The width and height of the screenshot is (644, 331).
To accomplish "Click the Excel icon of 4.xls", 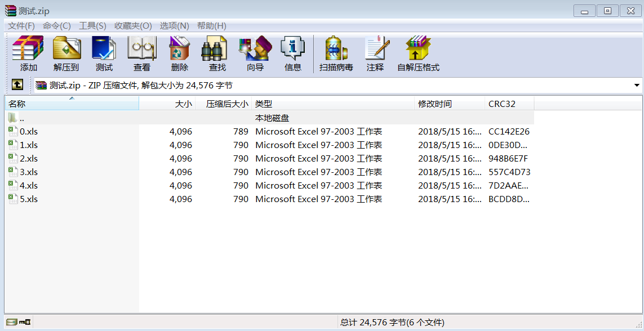I will point(13,185).
